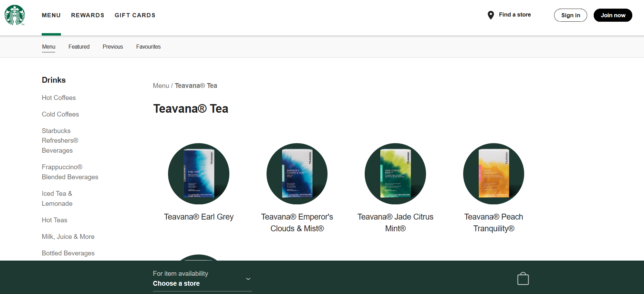The height and width of the screenshot is (294, 644).
Task: Click the Sign in button
Action: tap(570, 15)
